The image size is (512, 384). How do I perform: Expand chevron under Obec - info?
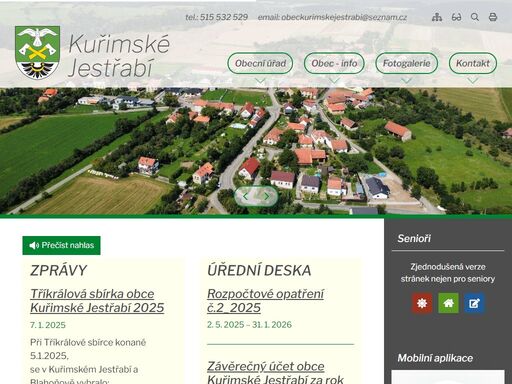334,81
